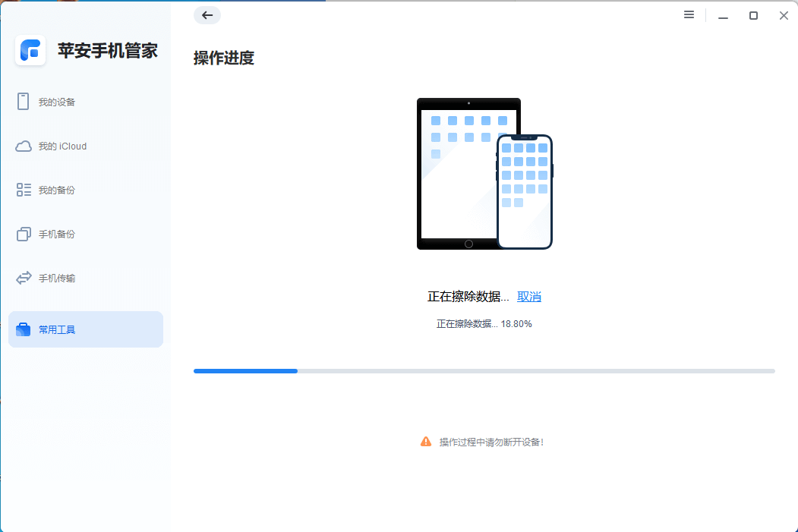This screenshot has height=532, width=798.
Task: Click the 苹安手机管家 app logo
Action: click(x=30, y=50)
